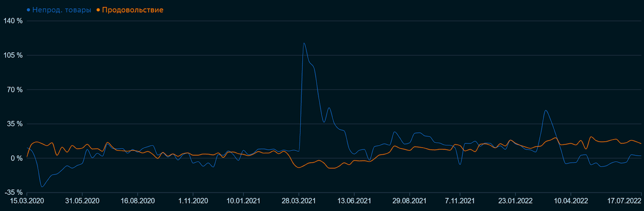Image resolution: width=644 pixels, height=211 pixels.
Task: Click the 29.08.2021 date label
Action: 409,201
